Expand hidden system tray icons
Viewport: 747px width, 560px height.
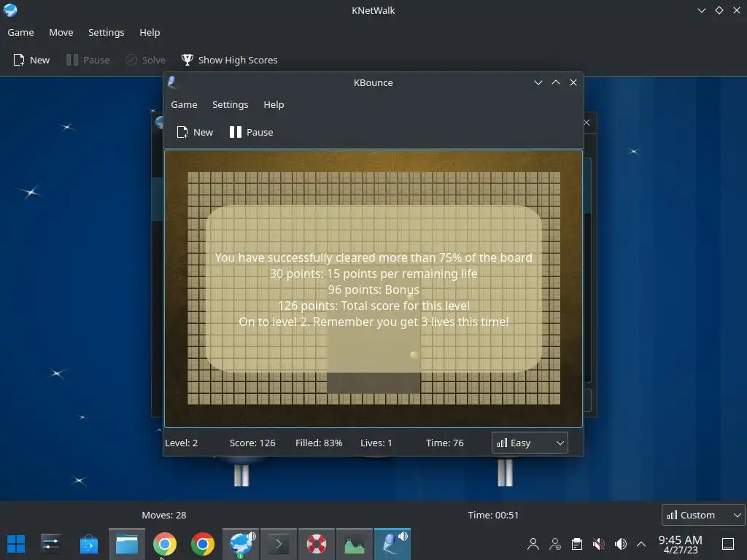tap(641, 544)
